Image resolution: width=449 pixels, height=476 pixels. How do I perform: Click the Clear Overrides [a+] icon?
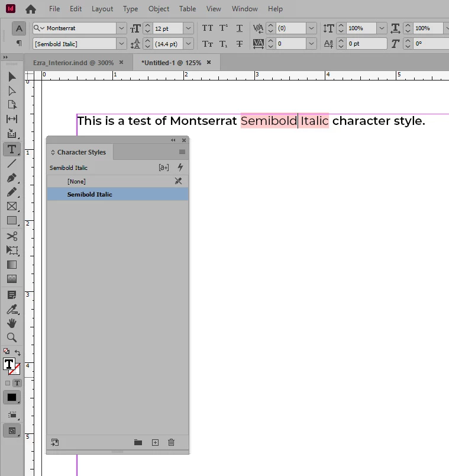[164, 168]
